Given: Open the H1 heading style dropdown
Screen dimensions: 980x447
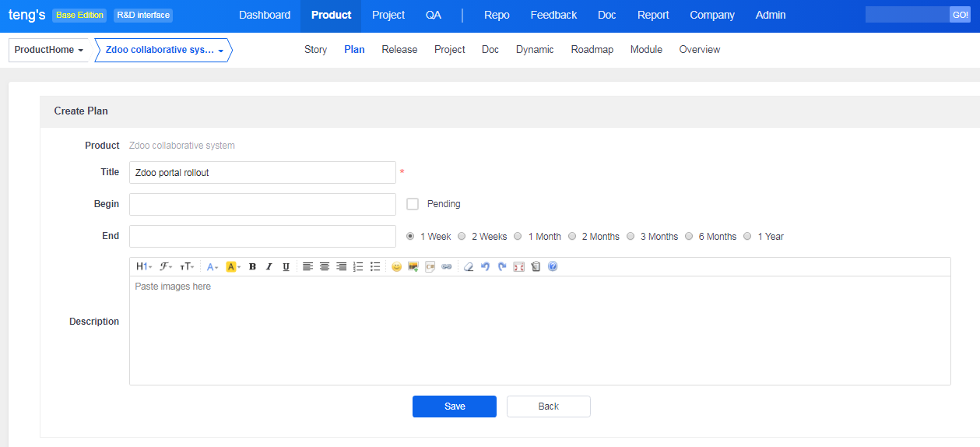Looking at the screenshot, I should tap(143, 267).
